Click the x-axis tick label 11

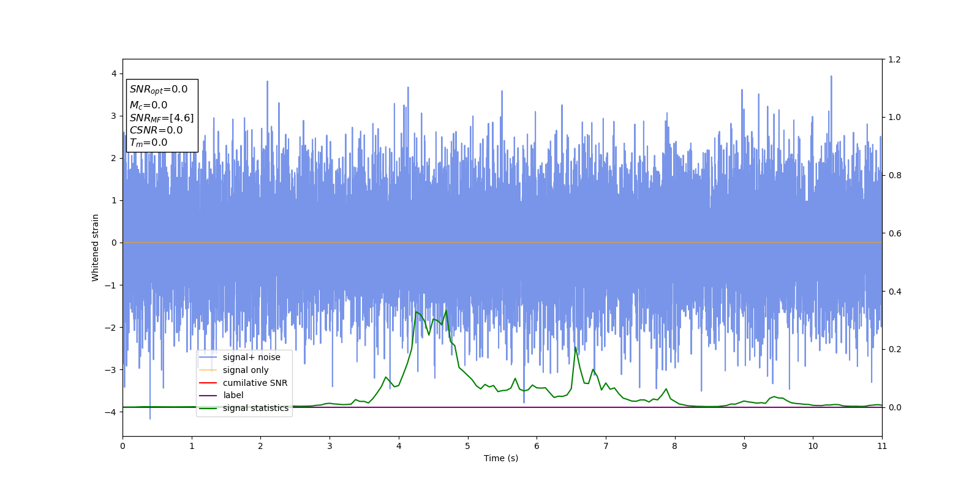(x=882, y=446)
